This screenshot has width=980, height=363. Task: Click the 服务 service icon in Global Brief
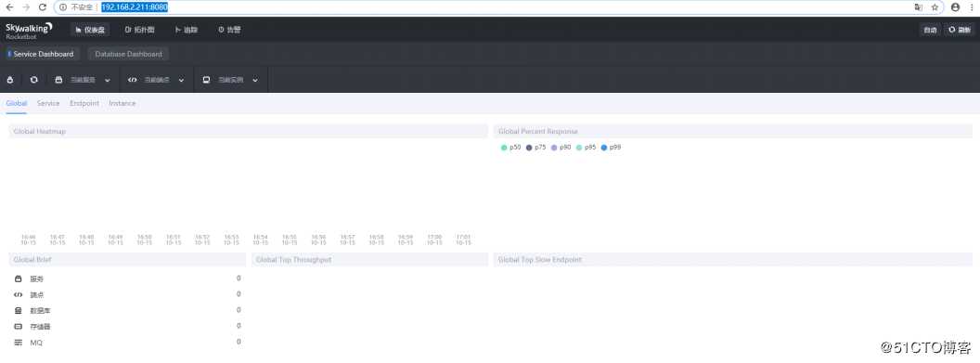click(x=19, y=279)
